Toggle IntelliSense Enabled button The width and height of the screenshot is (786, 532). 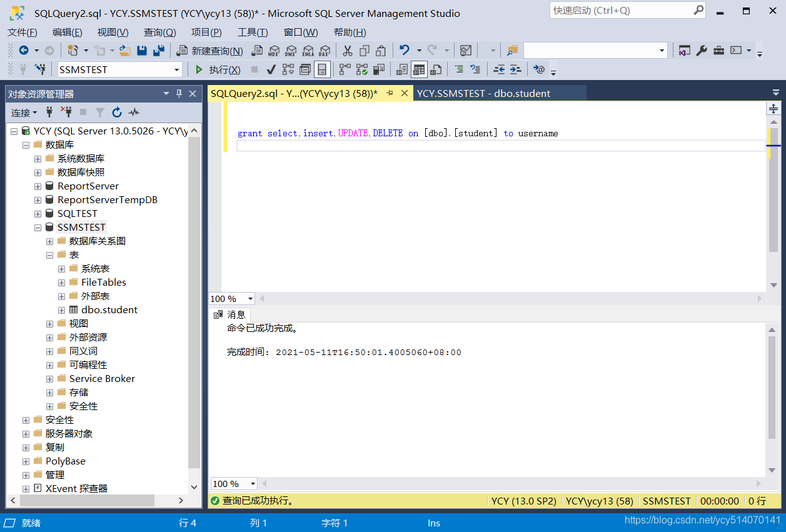[x=322, y=69]
